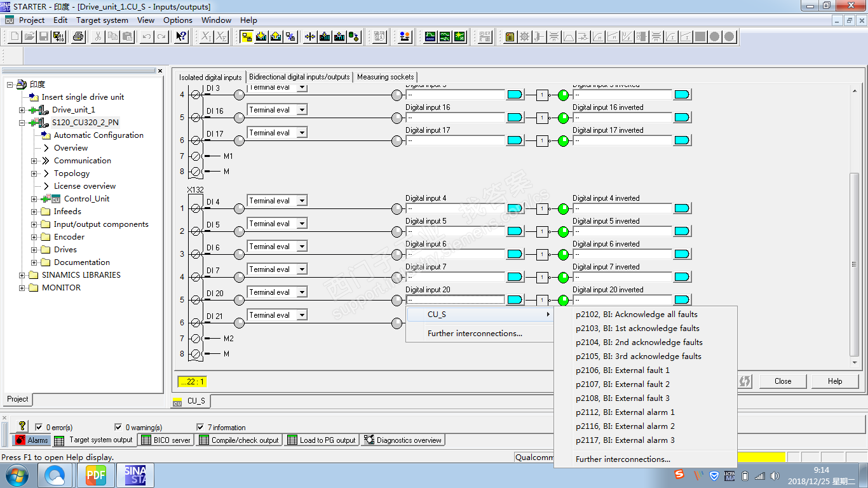Click the blue connector icon for Digital input 6 inverted
Viewport: 868px width, 488px height.
point(682,254)
